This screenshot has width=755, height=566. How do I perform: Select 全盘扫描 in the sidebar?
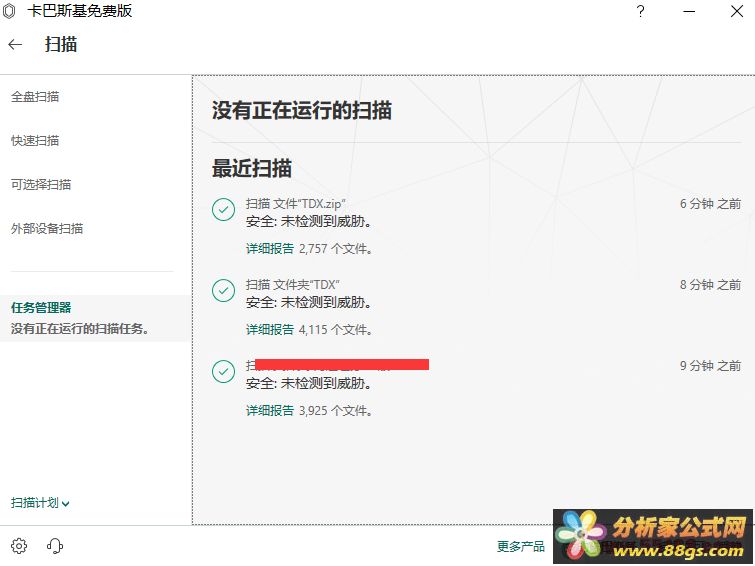(x=35, y=97)
